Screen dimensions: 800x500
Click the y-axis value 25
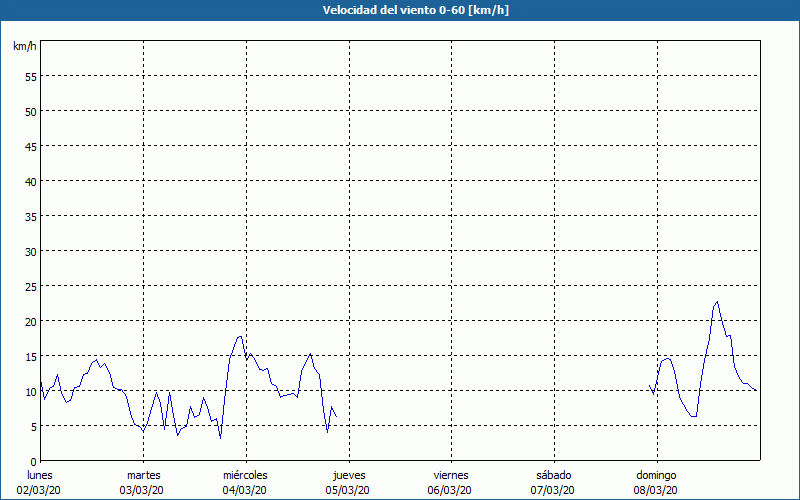coord(31,287)
